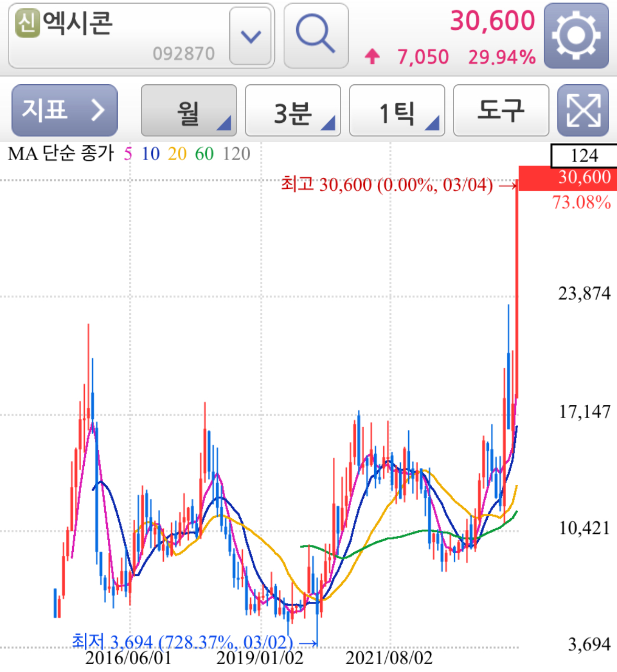This screenshot has width=617, height=672.
Task: Select the 도구 drawing tools menu
Action: click(500, 110)
